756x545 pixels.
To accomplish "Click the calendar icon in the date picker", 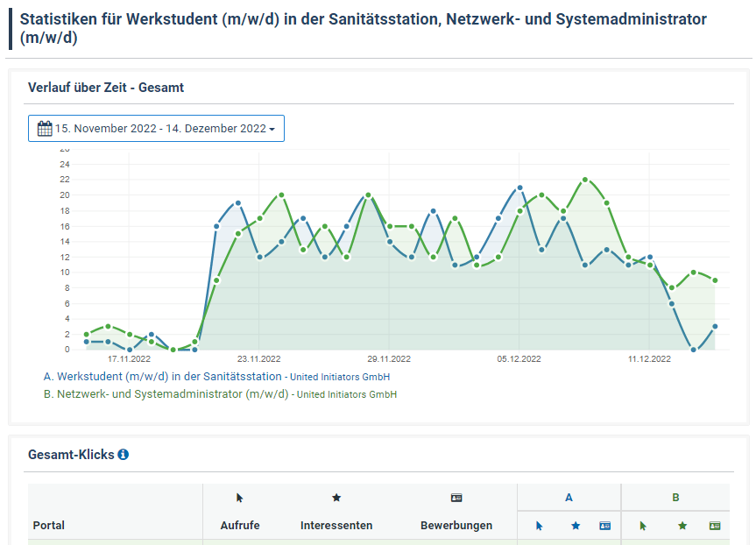I will [44, 128].
